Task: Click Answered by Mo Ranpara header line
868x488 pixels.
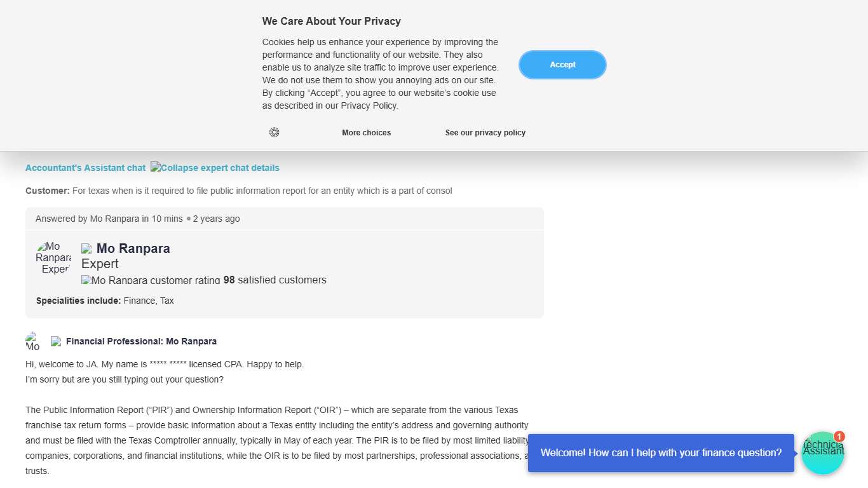Action: click(x=138, y=219)
